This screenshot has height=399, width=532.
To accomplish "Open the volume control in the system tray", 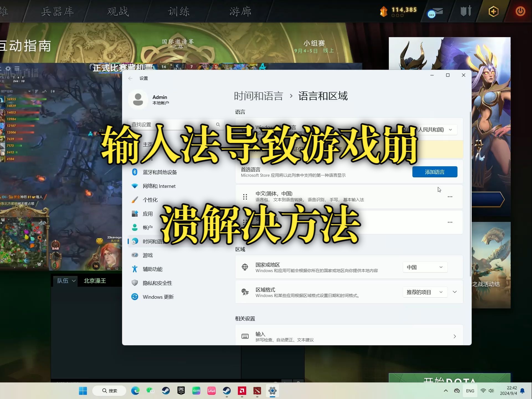I will (491, 391).
